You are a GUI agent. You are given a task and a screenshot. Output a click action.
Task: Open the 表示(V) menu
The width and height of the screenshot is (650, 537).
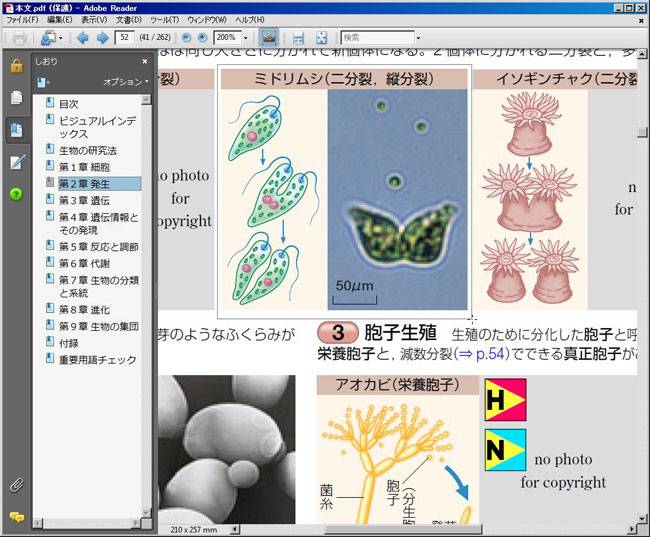point(94,19)
